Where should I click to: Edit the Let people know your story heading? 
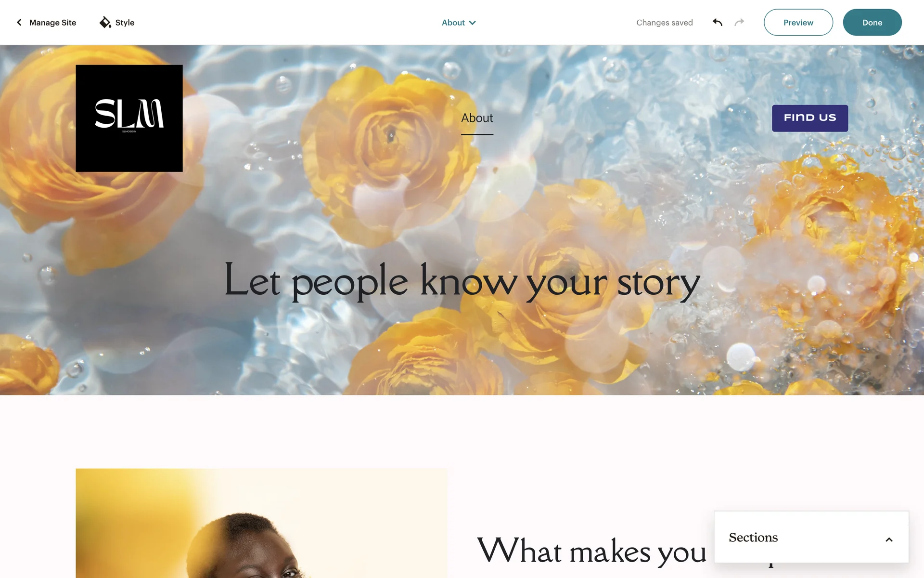tap(462, 281)
